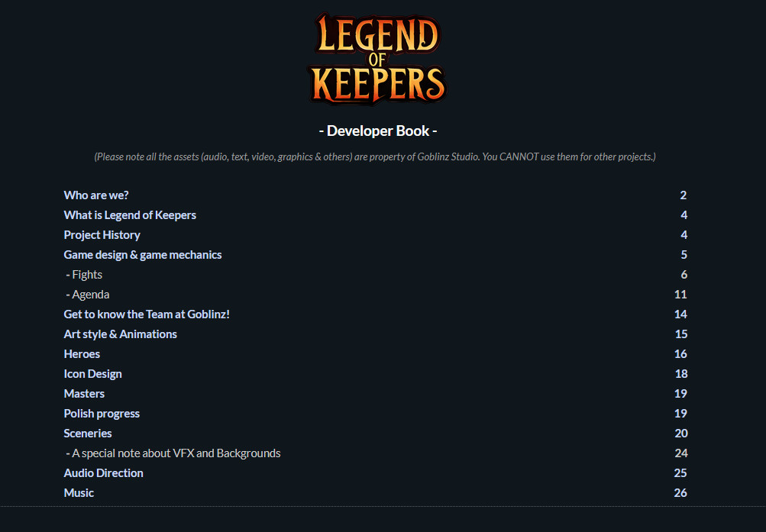Open the Heroes chapter
Viewport: 766px width, 532px height.
pyautogui.click(x=82, y=354)
